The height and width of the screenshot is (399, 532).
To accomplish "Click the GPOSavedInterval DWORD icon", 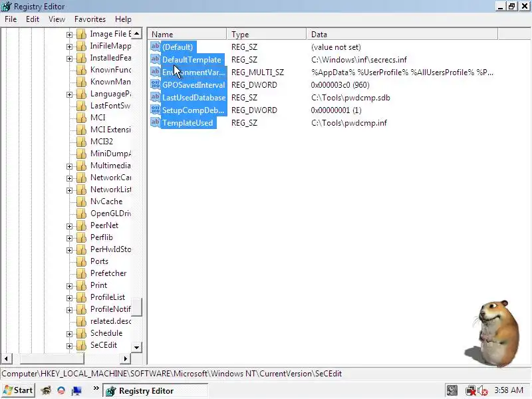I will pyautogui.click(x=156, y=84).
